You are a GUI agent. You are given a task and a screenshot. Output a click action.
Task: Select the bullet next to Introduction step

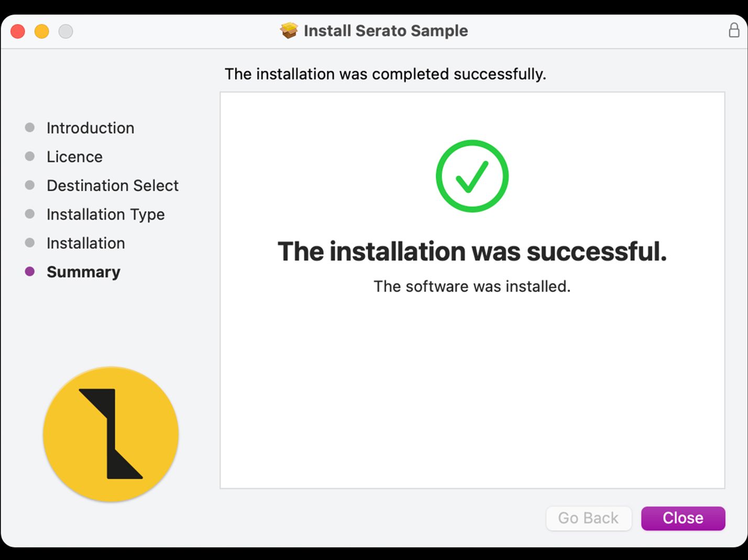point(29,127)
